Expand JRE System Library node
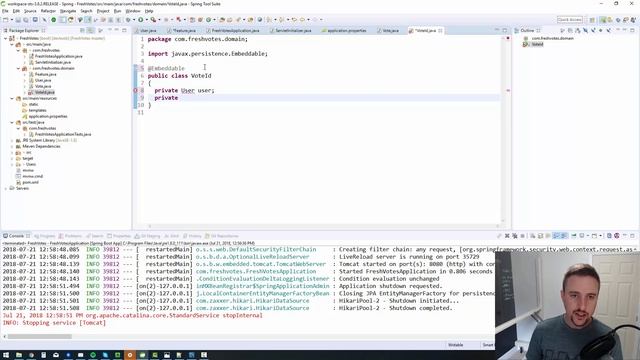This screenshot has height=360, width=640. point(12,140)
